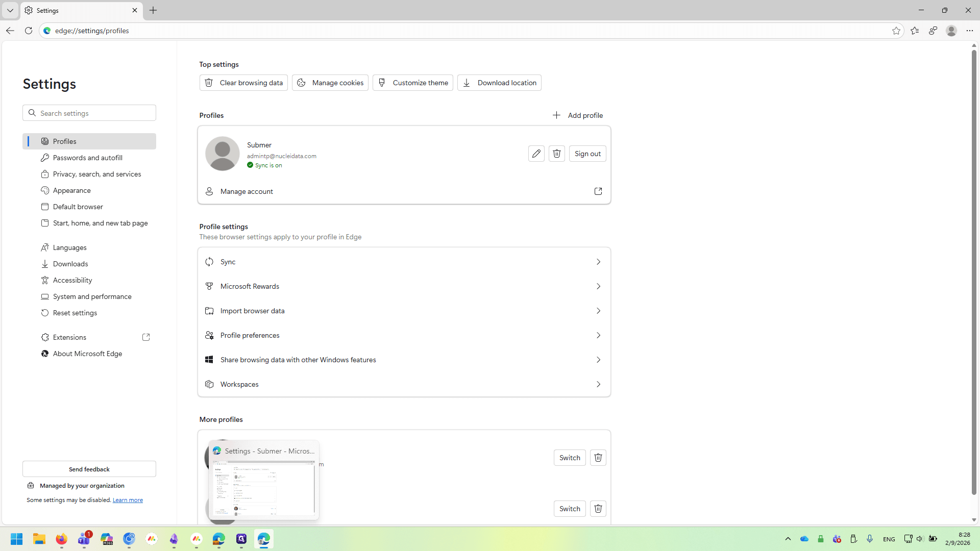Open File Explorer from the taskbar
The width and height of the screenshot is (980, 551).
click(39, 539)
